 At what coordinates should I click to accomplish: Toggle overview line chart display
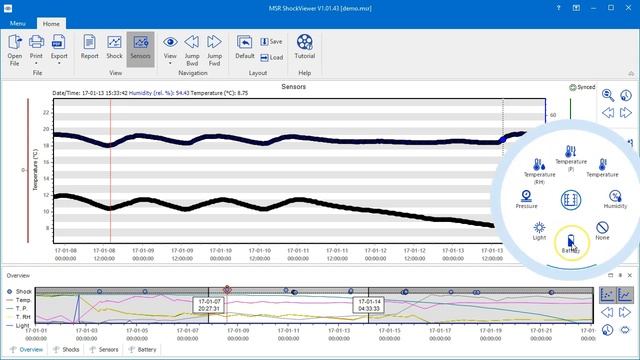tap(625, 295)
